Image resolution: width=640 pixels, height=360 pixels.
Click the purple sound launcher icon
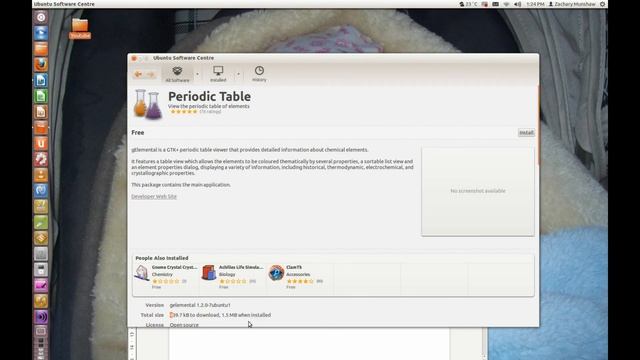pos(41,317)
